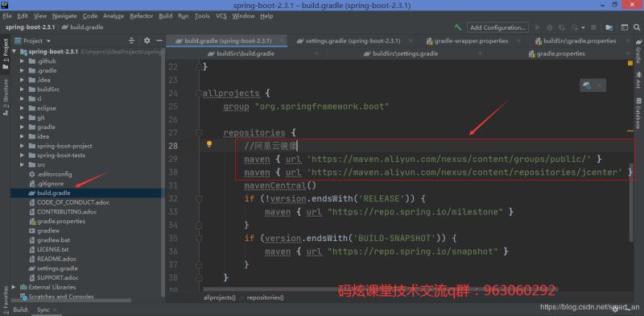Click the allprojects{} breadcrumb

point(220,297)
